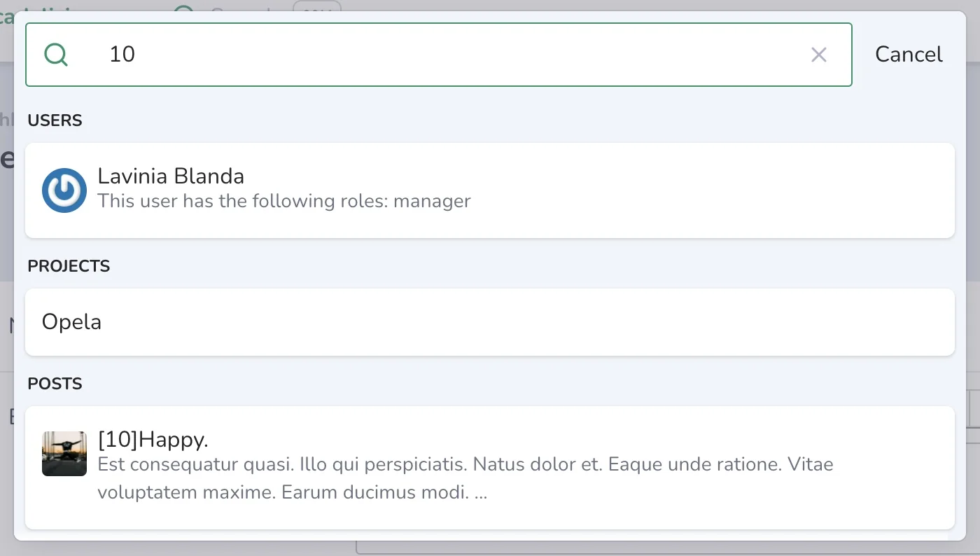
Task: Clear the search query with the X icon
Action: [818, 55]
